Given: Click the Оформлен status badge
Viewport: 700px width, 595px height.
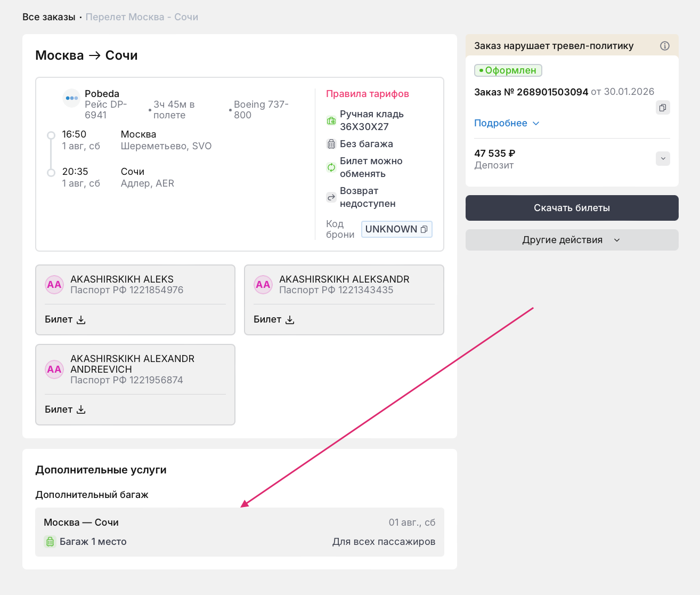Looking at the screenshot, I should click(508, 70).
